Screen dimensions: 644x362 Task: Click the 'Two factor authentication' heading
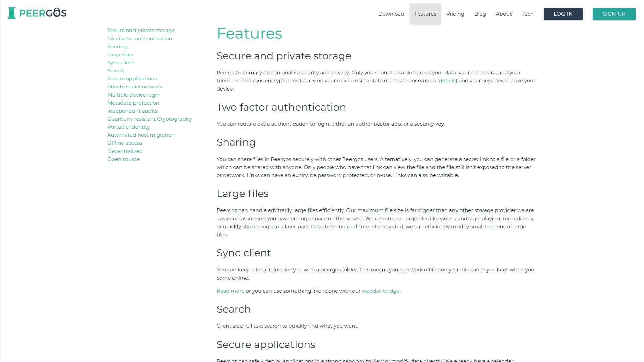coord(281,107)
